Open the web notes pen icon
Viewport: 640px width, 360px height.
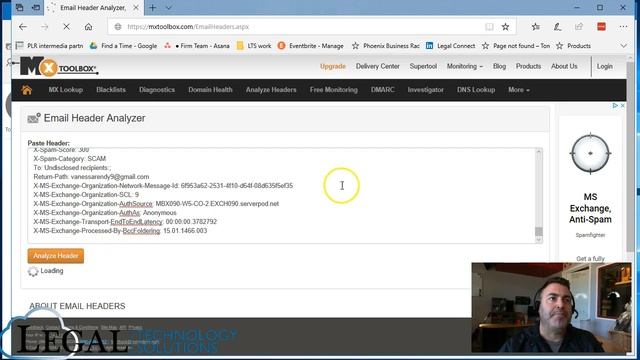(557, 27)
